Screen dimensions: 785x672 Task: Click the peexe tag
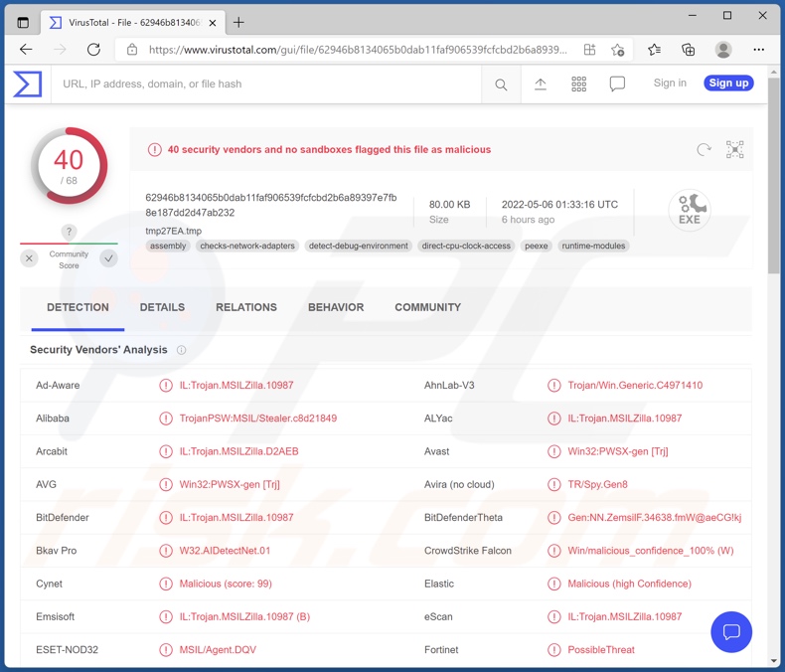[x=537, y=246]
